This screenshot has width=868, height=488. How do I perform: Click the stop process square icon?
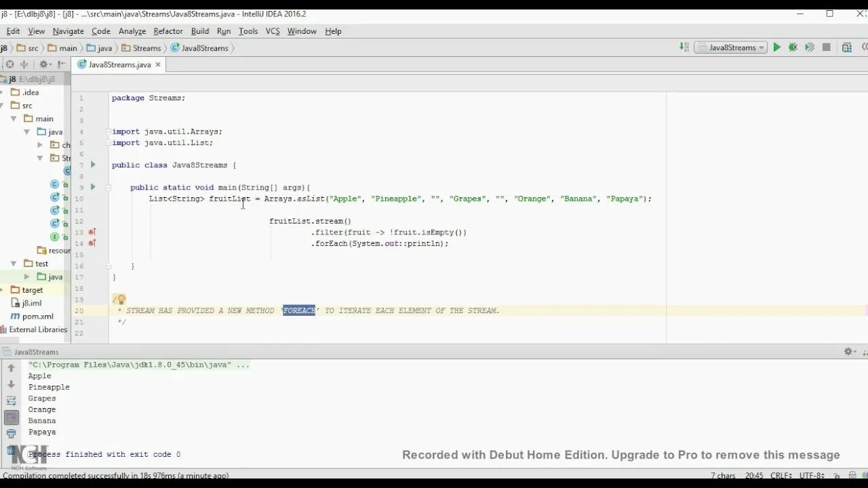pyautogui.click(x=827, y=47)
